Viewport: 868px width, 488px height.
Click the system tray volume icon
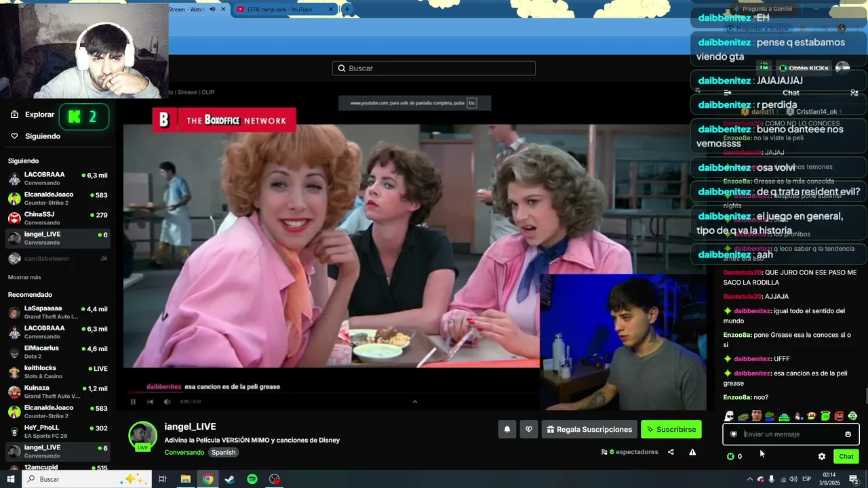[793, 479]
